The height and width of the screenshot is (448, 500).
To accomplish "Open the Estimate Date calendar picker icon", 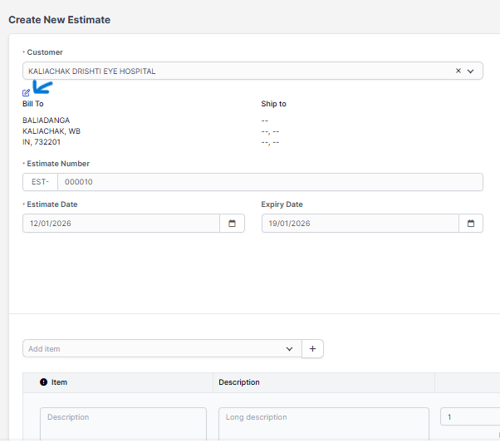I will (x=232, y=224).
